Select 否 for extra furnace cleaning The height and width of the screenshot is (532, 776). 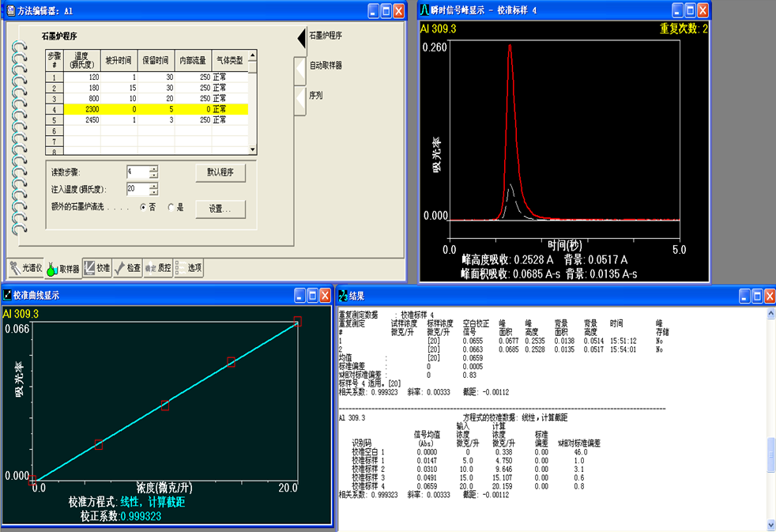[143, 207]
